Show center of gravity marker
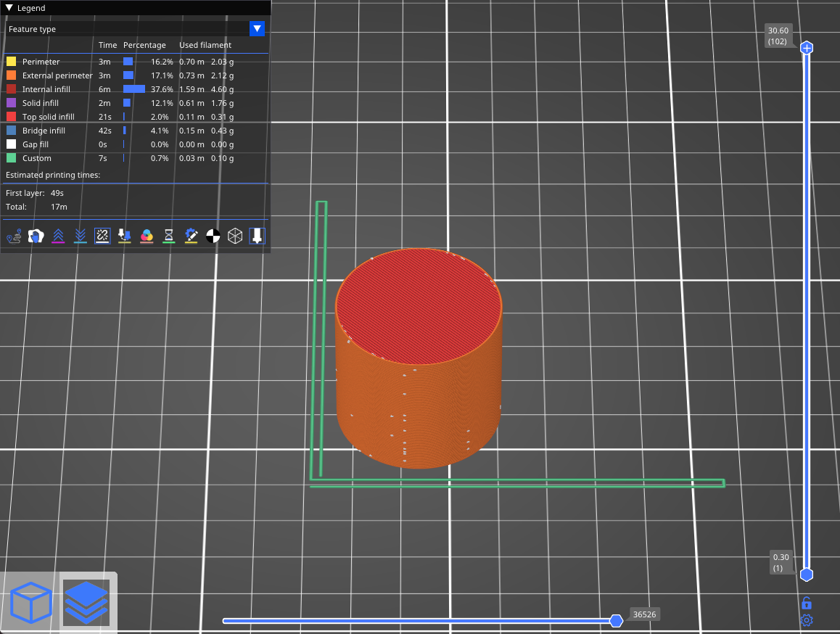 (213, 236)
